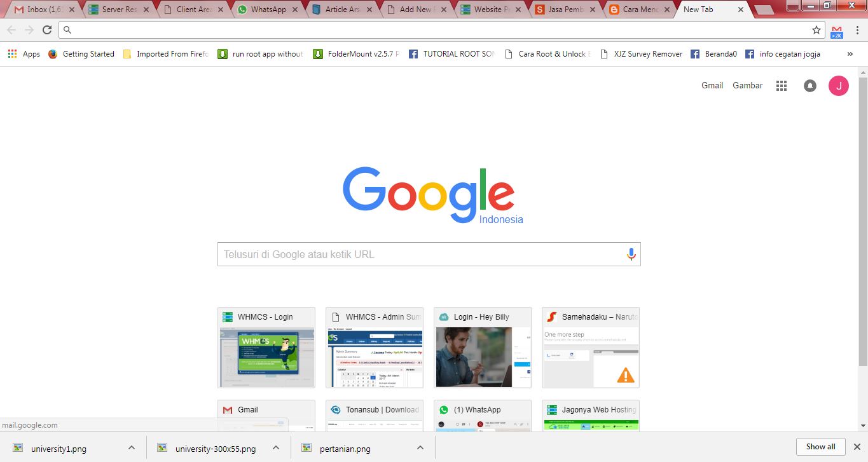Close the New Tab tab

pos(741,10)
